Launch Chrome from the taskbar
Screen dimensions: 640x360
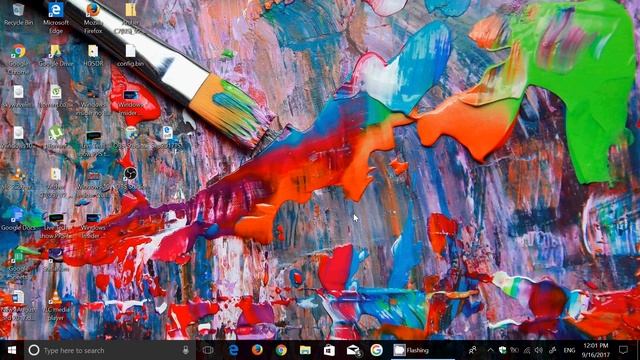point(281,350)
